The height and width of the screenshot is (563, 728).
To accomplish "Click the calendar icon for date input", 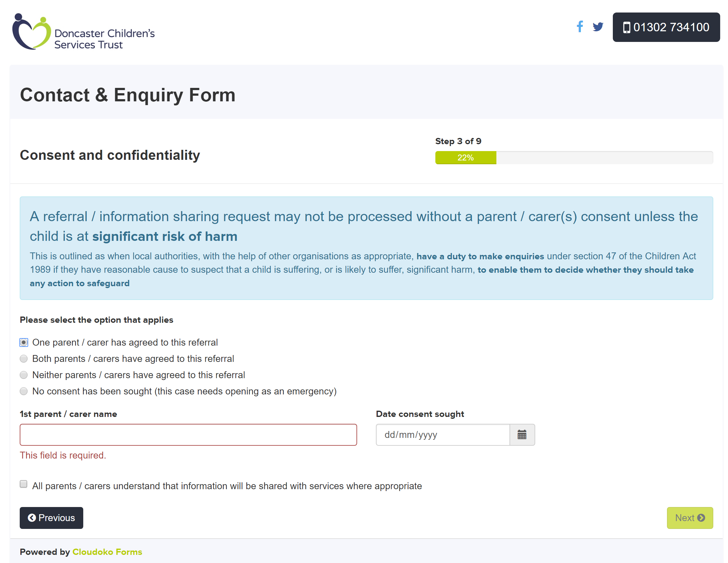I will click(x=521, y=435).
